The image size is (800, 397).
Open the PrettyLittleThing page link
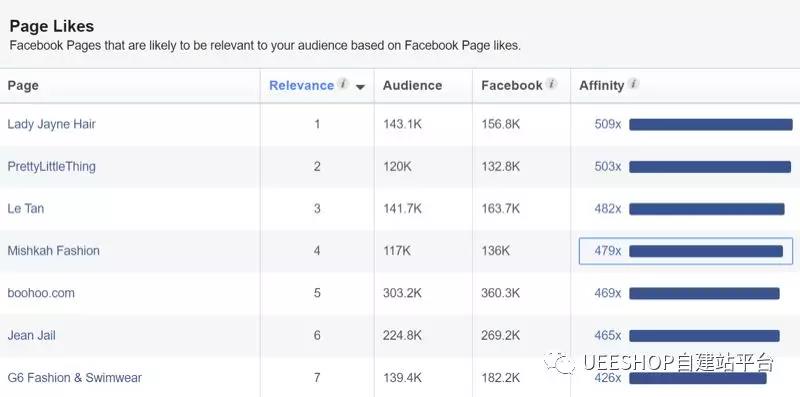[52, 167]
